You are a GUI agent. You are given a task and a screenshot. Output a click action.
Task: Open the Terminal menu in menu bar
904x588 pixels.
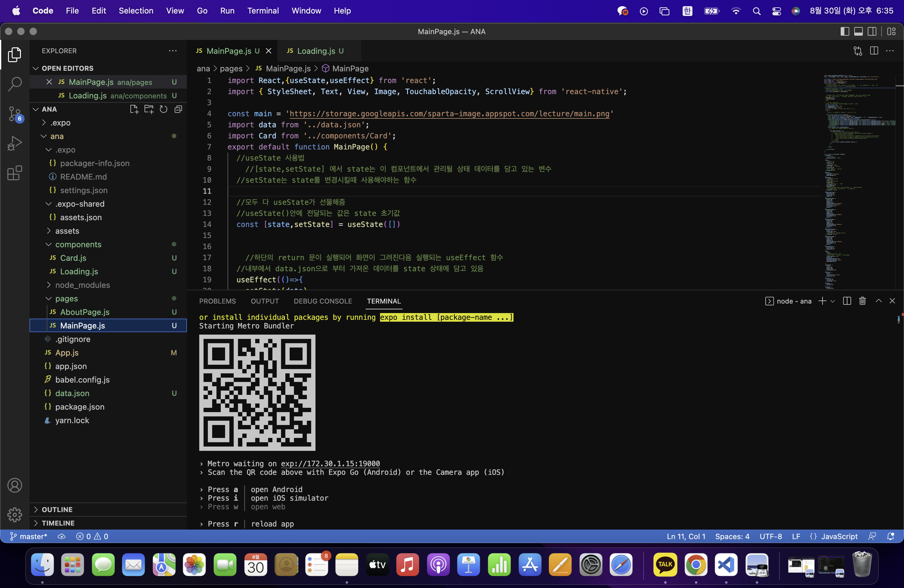263,11
